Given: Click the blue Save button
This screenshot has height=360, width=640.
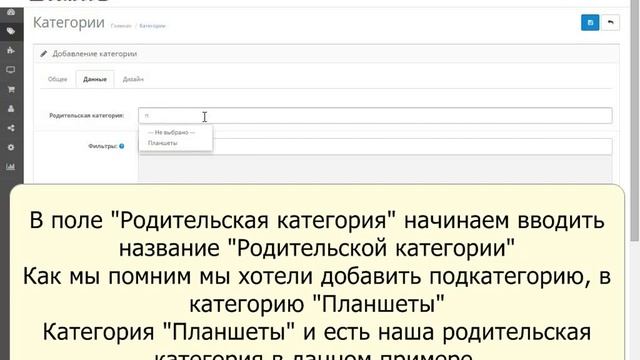Looking at the screenshot, I should click(590, 22).
